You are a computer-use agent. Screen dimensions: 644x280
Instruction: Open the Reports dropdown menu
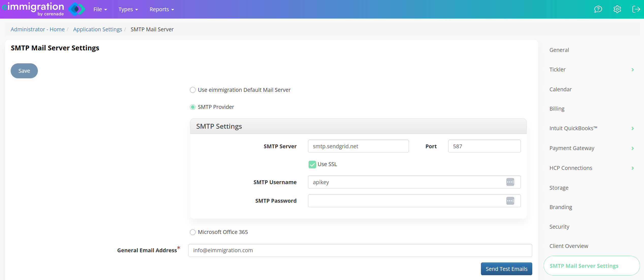162,9
